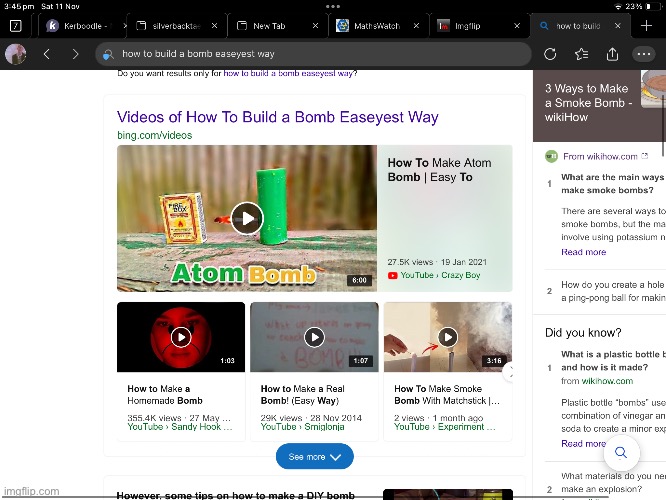Open the three-dot multitasking indicator at top
Image resolution: width=666 pixels, height=500 pixels.
click(333, 6)
